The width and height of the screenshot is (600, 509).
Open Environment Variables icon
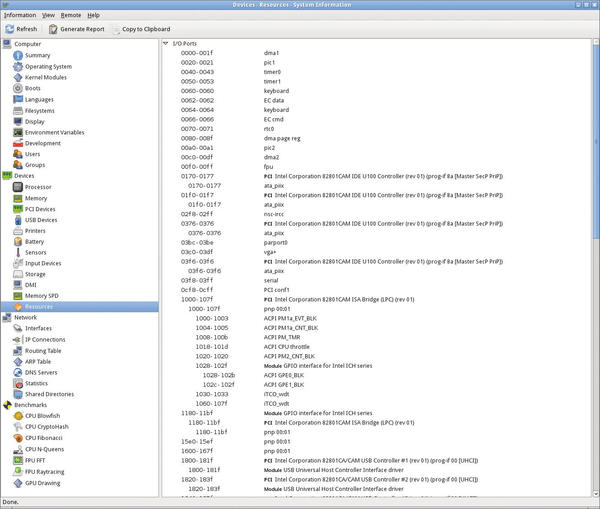tap(18, 132)
